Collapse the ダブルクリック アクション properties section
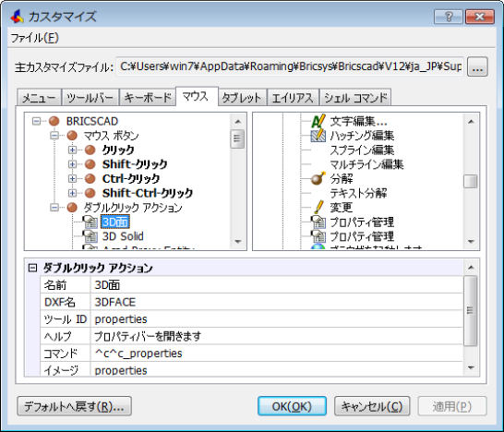Screen dimensions: 504x432 [x=32, y=268]
